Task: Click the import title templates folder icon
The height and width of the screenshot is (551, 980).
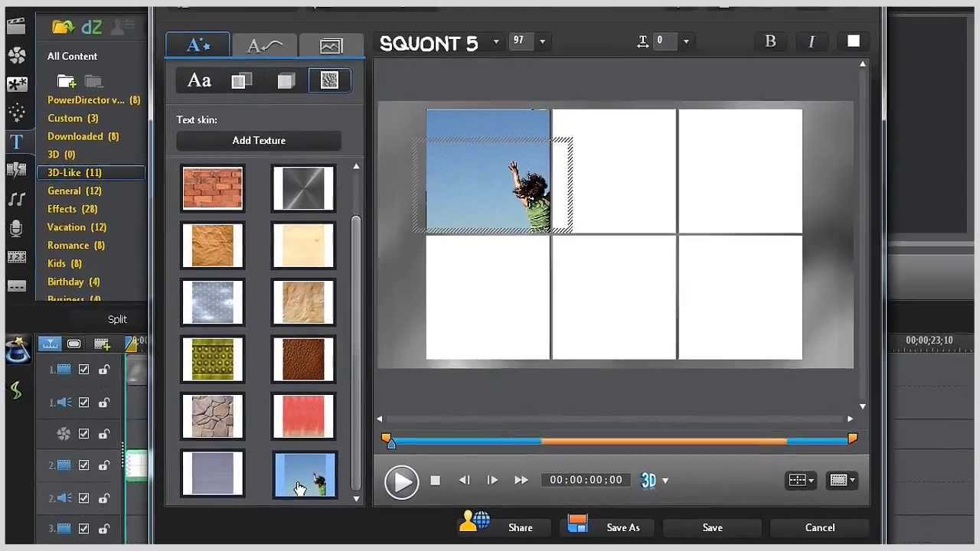Action: 63,27
